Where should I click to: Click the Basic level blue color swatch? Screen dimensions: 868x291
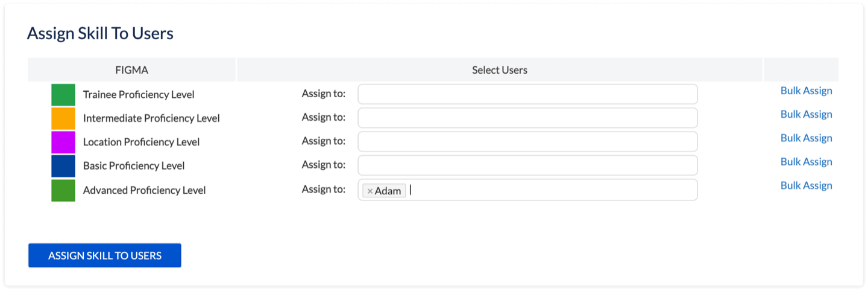[63, 166]
